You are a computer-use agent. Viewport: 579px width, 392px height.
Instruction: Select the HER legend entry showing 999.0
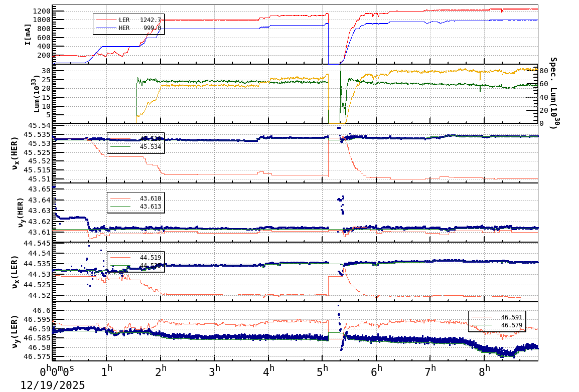tap(126, 28)
